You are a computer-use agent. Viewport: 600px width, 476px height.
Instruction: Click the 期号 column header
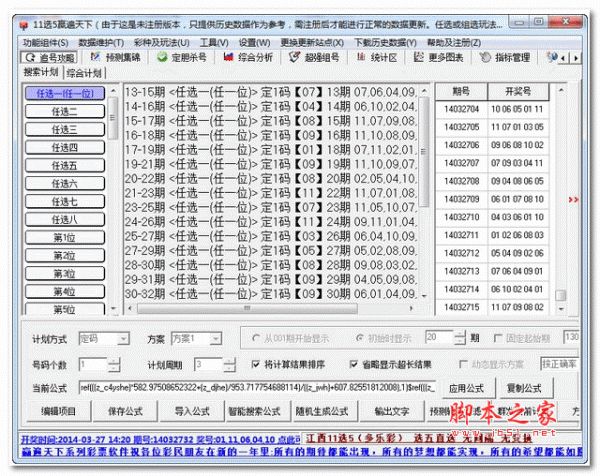(461, 91)
